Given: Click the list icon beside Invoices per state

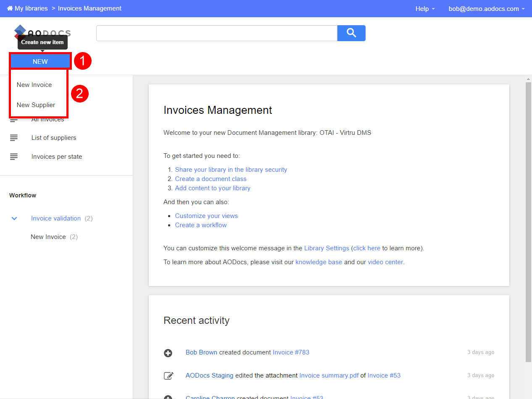Looking at the screenshot, I should [x=14, y=157].
